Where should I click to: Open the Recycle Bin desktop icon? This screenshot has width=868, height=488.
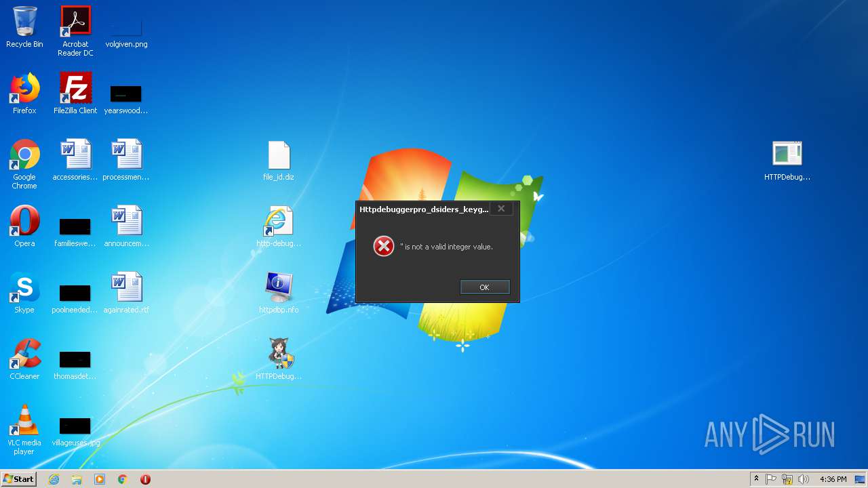(x=24, y=27)
